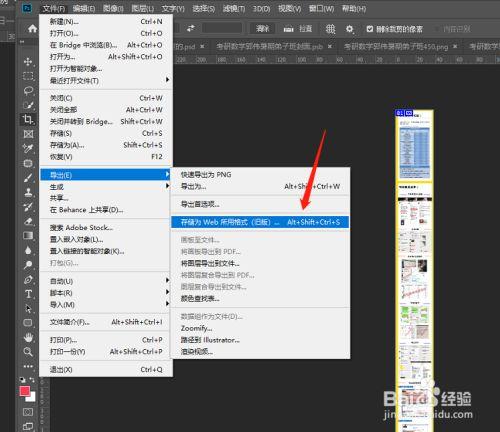Select 快速导出为 PNG

[260, 175]
